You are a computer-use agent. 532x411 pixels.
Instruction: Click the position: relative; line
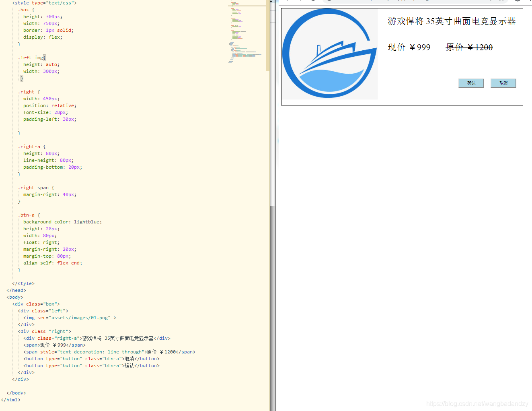tap(50, 105)
